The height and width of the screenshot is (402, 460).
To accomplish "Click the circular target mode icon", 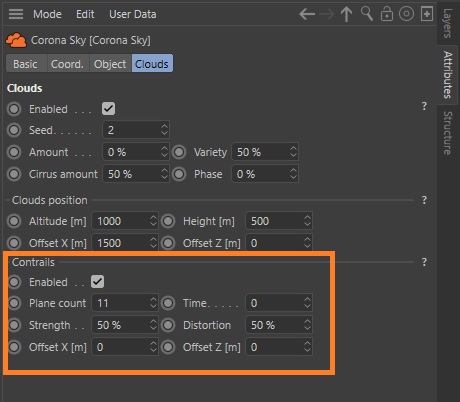I will [406, 14].
